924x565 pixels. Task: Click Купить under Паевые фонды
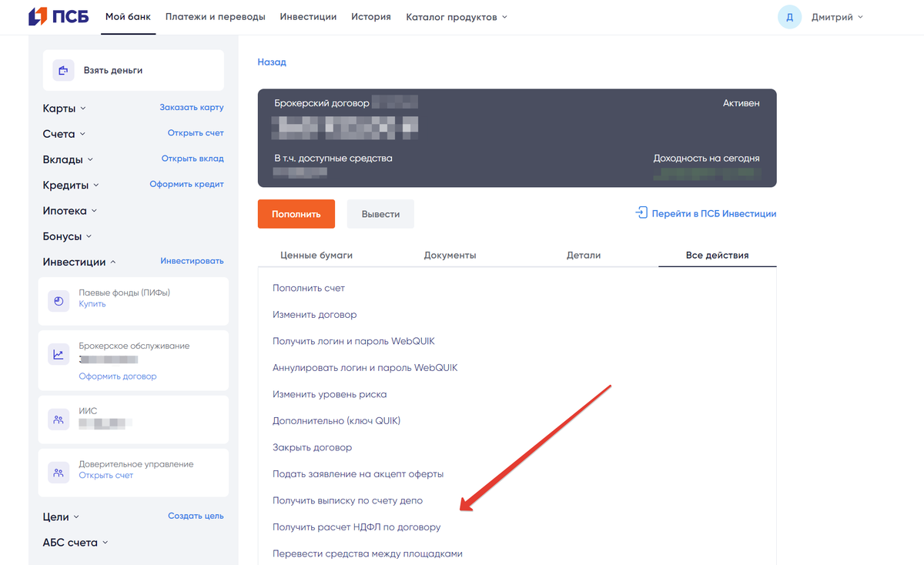coord(92,304)
